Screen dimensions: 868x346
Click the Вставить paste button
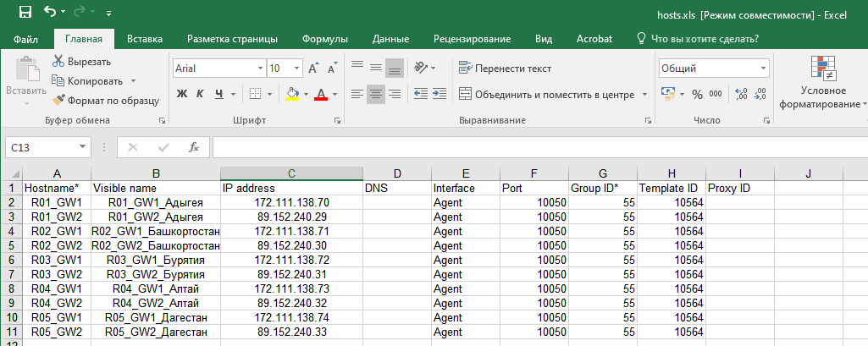[x=26, y=80]
